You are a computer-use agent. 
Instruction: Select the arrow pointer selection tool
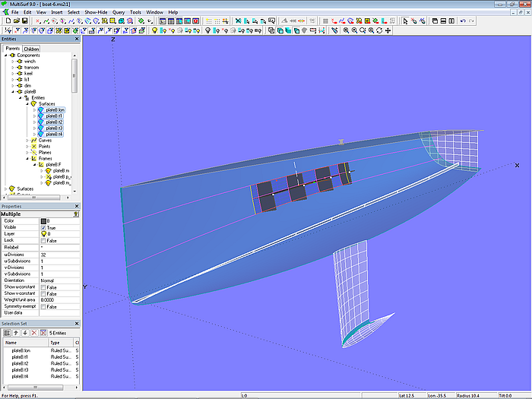coord(404,21)
